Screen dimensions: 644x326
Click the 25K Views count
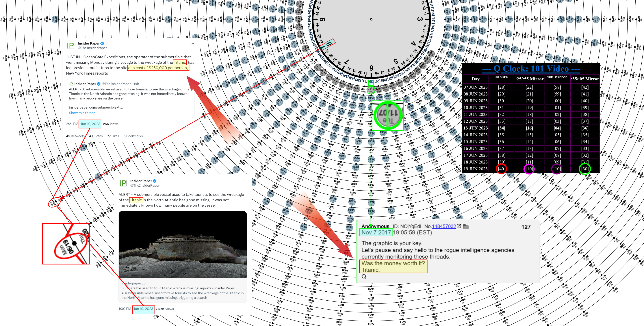tap(110, 124)
